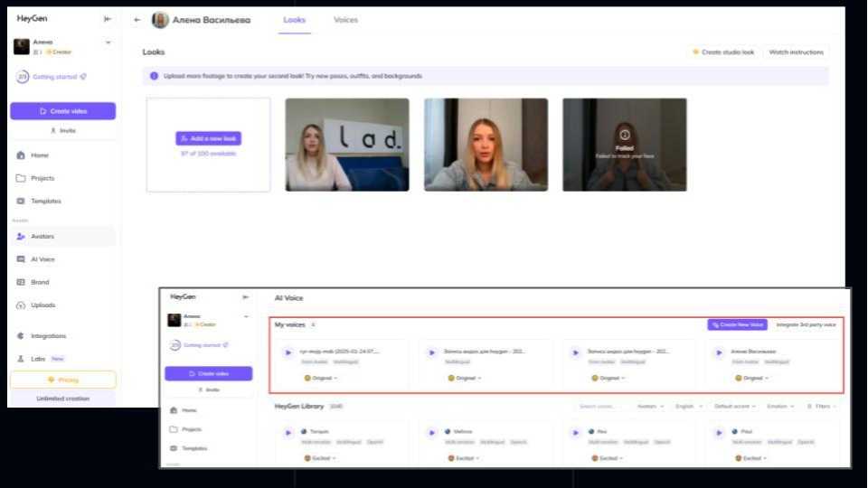Click Invite in the main sidebar
The width and height of the screenshot is (868, 488).
pos(63,130)
